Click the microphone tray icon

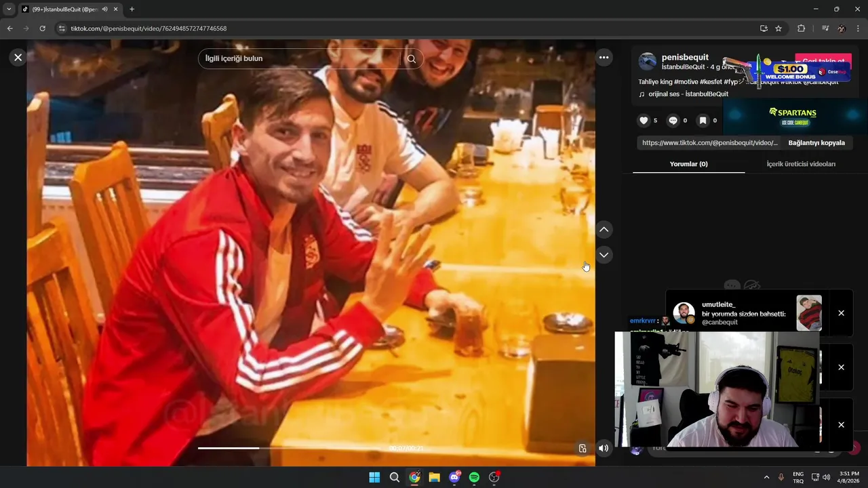point(781,477)
